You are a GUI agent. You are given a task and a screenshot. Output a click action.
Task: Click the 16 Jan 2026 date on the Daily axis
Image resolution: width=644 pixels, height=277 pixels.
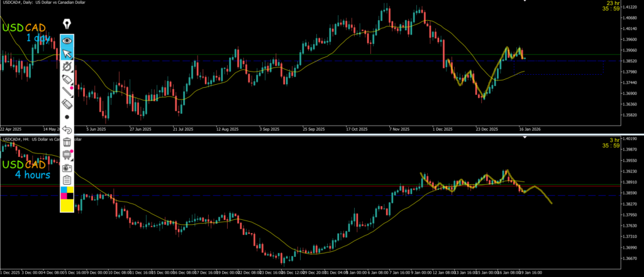pyautogui.click(x=530, y=129)
